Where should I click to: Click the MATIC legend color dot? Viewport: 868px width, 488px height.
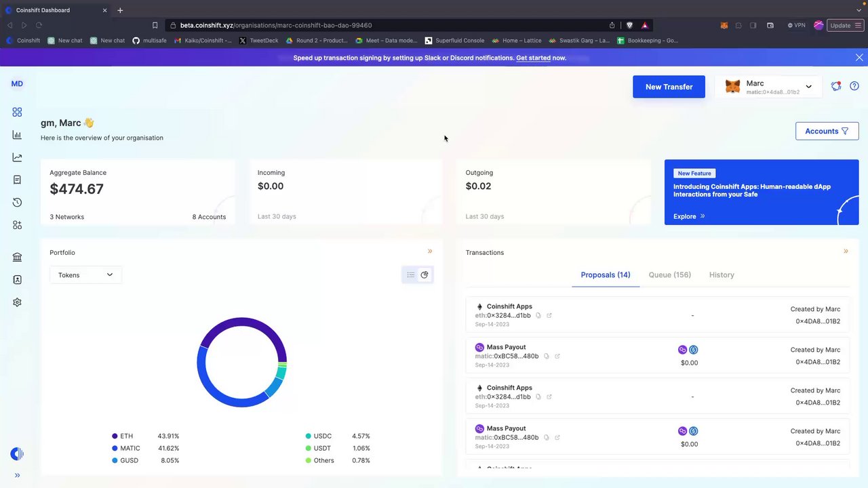coord(115,448)
